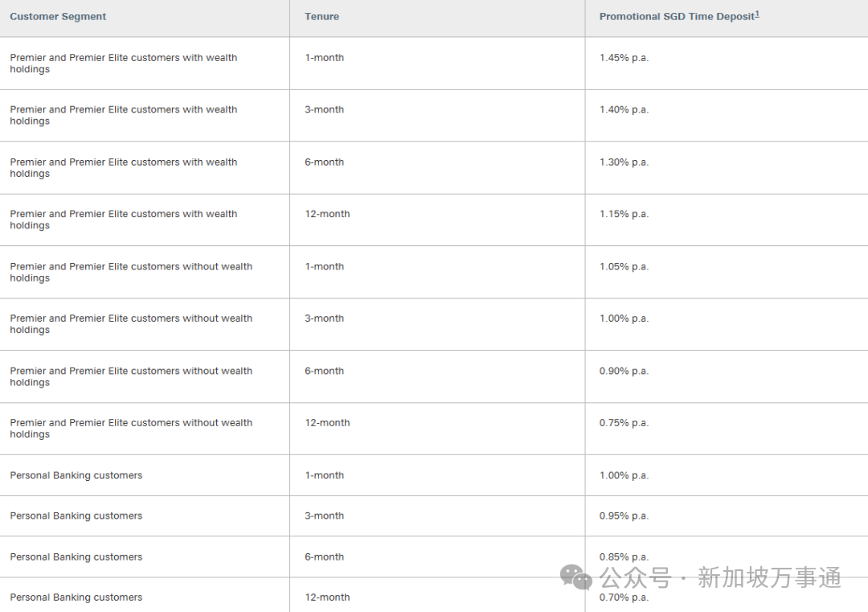868x612 pixels.
Task: Select the 3-month tenure in the 0.95% row
Action: [325, 515]
